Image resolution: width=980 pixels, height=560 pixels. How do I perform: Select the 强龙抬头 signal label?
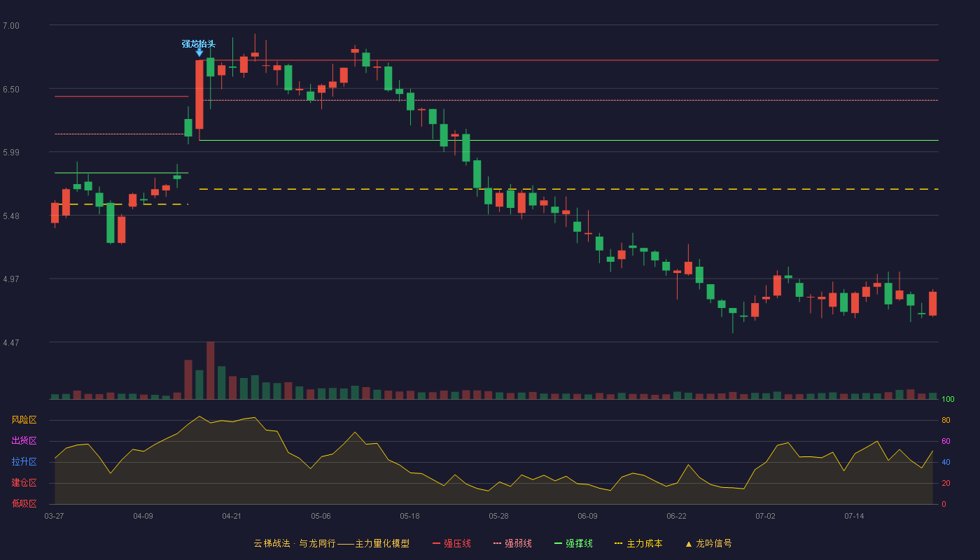(199, 43)
